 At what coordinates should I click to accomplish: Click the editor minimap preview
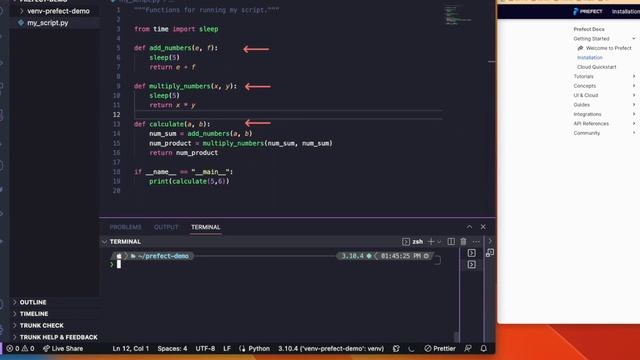click(x=457, y=16)
